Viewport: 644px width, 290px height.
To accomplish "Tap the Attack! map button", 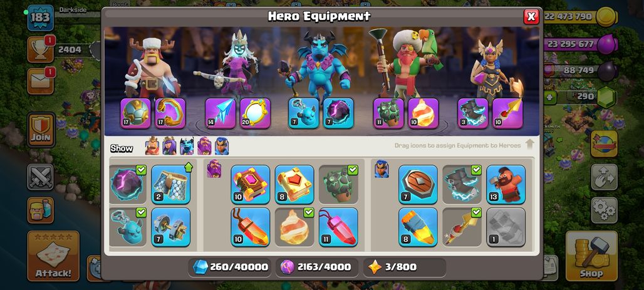I will pyautogui.click(x=53, y=256).
